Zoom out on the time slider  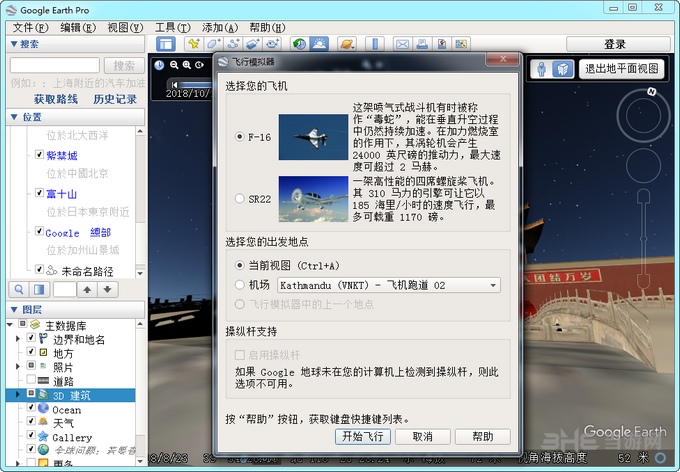[x=174, y=65]
